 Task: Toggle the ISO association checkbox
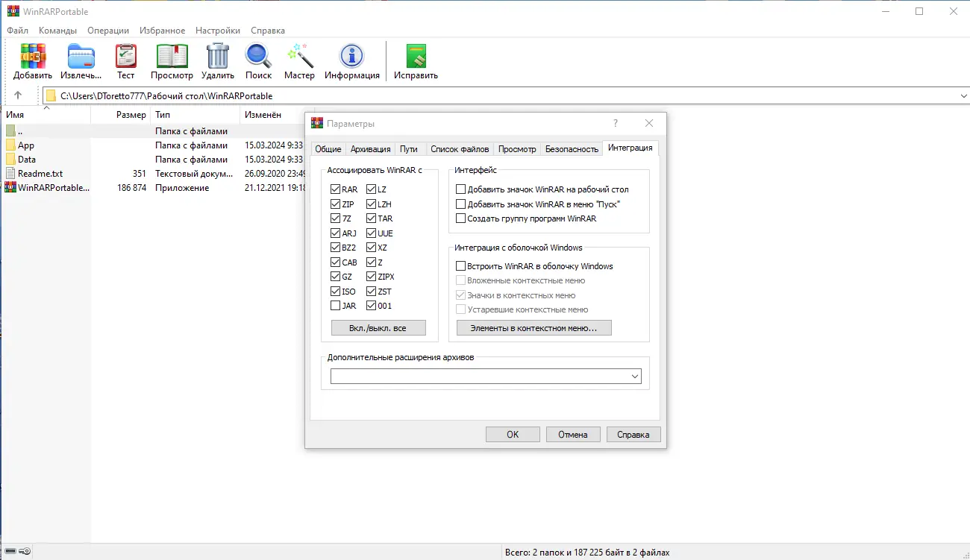[x=336, y=292]
